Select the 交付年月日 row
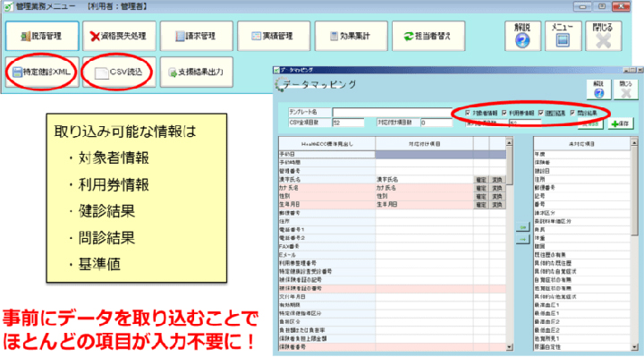 [393, 297]
